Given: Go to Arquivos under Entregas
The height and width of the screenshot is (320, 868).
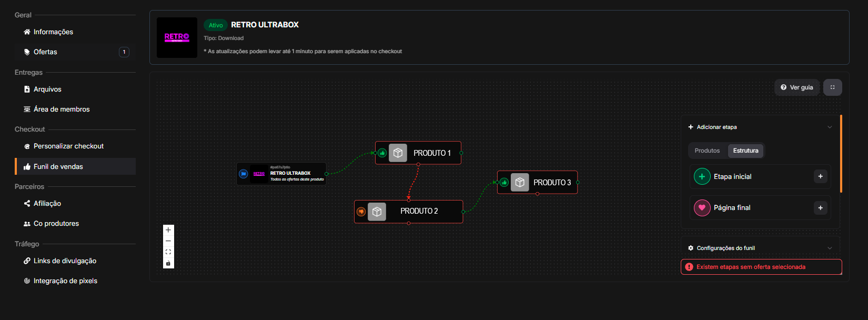Looking at the screenshot, I should tap(75, 89).
